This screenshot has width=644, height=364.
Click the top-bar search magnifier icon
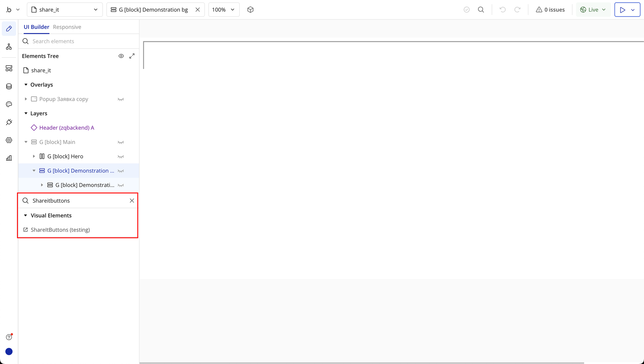tap(481, 10)
